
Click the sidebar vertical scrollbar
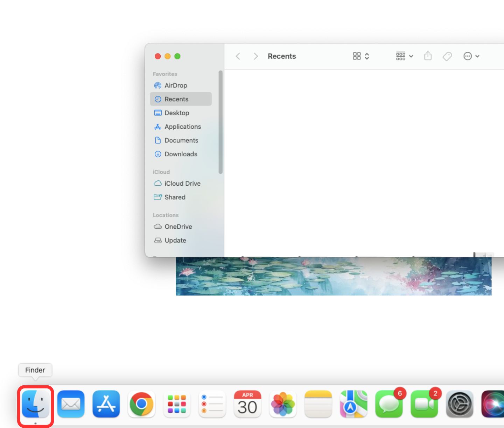220,122
